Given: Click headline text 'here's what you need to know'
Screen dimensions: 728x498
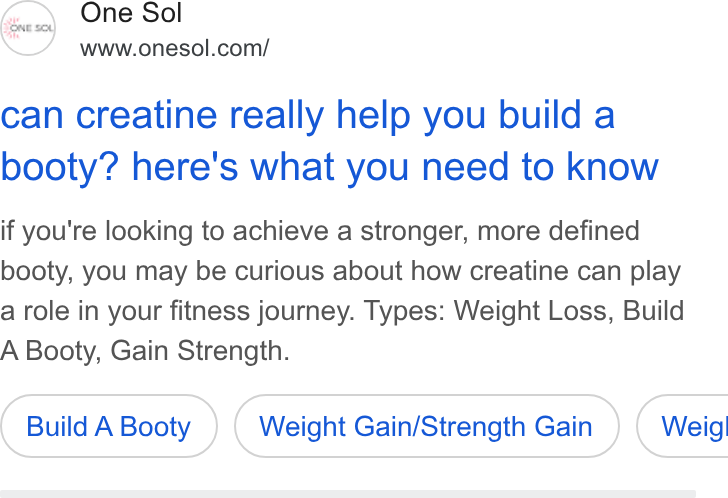Looking at the screenshot, I should point(395,167).
